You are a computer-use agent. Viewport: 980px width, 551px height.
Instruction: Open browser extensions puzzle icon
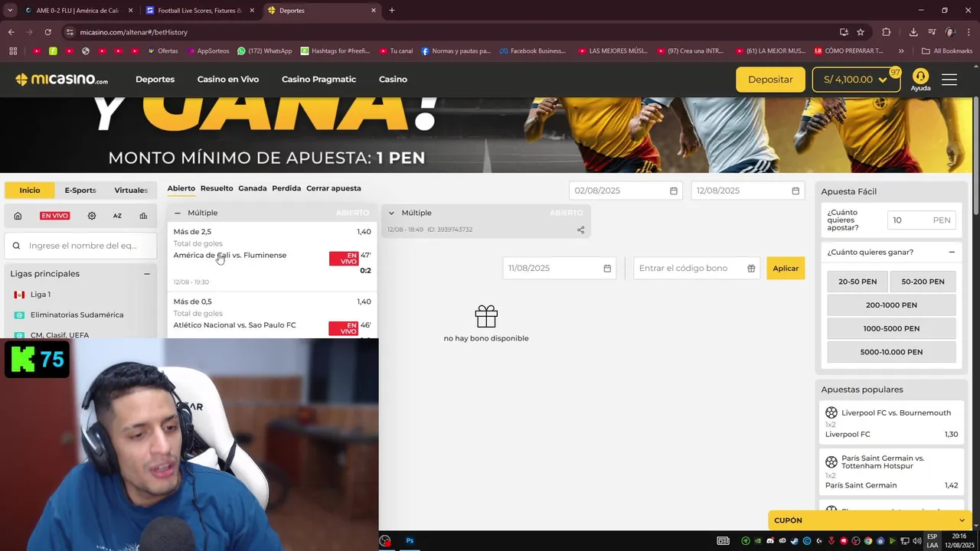tap(887, 32)
